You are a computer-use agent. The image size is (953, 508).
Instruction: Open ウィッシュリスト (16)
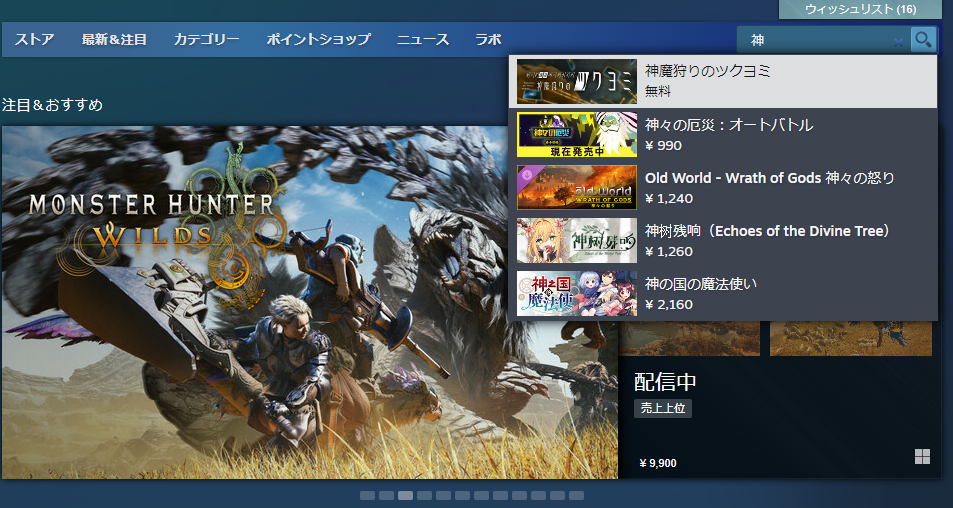(x=861, y=9)
